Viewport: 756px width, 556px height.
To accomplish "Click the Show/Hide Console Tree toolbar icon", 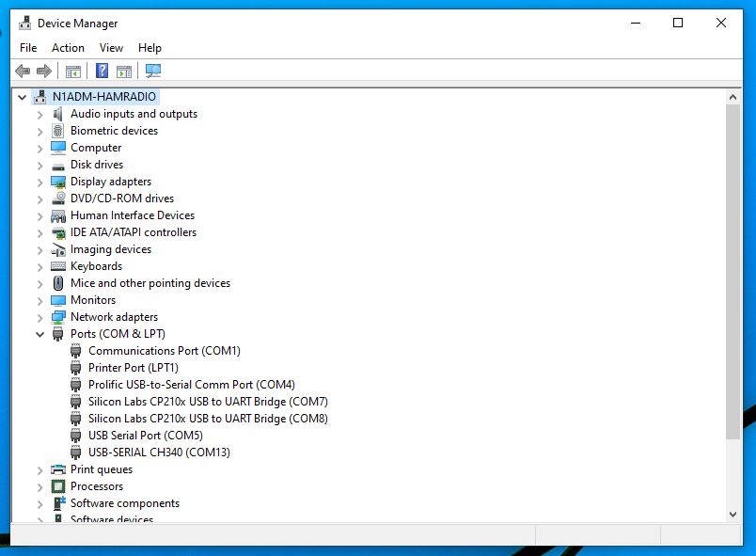I will (72, 71).
